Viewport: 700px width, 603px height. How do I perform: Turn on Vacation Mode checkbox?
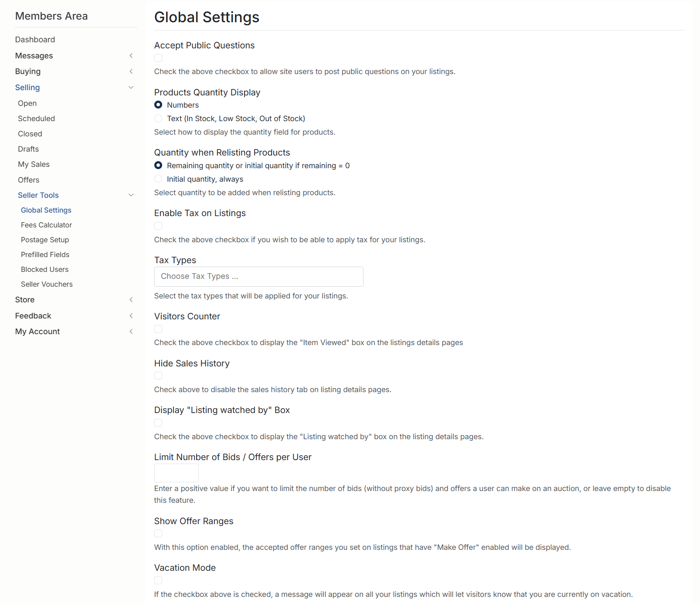(x=158, y=580)
